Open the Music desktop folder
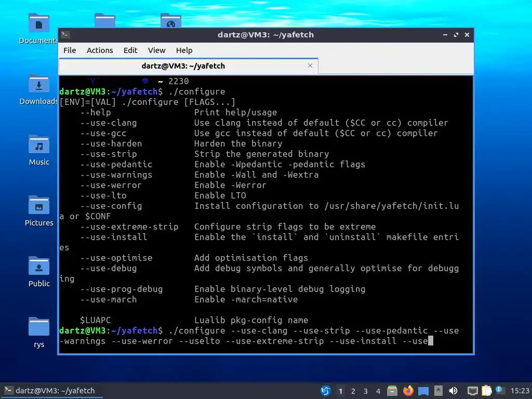 (39, 150)
